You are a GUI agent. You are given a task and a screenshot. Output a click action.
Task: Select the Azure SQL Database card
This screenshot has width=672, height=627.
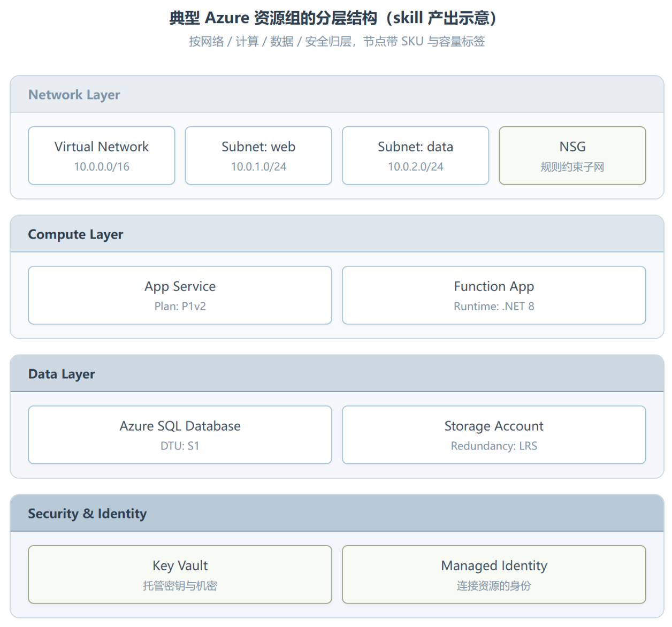(x=180, y=435)
